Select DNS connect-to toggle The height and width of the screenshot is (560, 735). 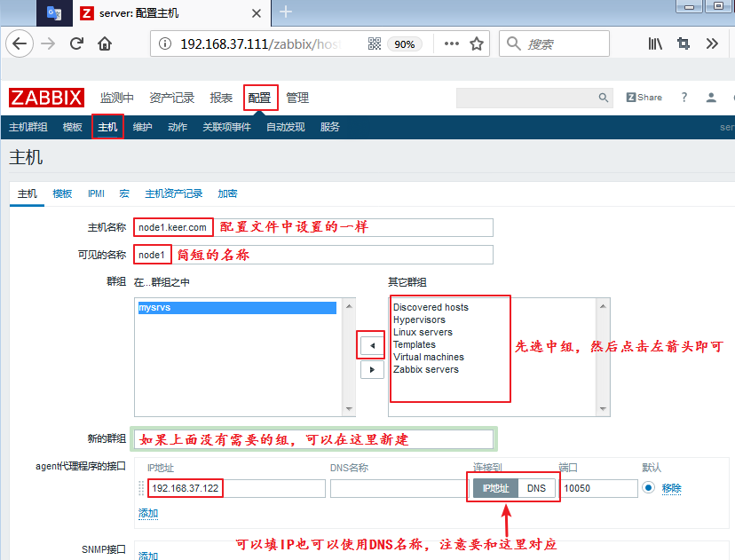click(536, 488)
